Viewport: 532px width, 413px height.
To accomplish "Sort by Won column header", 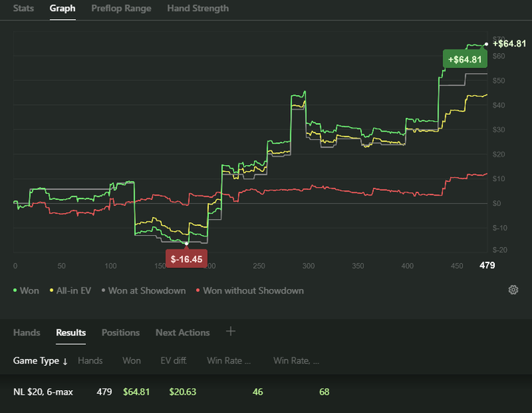I will tap(131, 361).
